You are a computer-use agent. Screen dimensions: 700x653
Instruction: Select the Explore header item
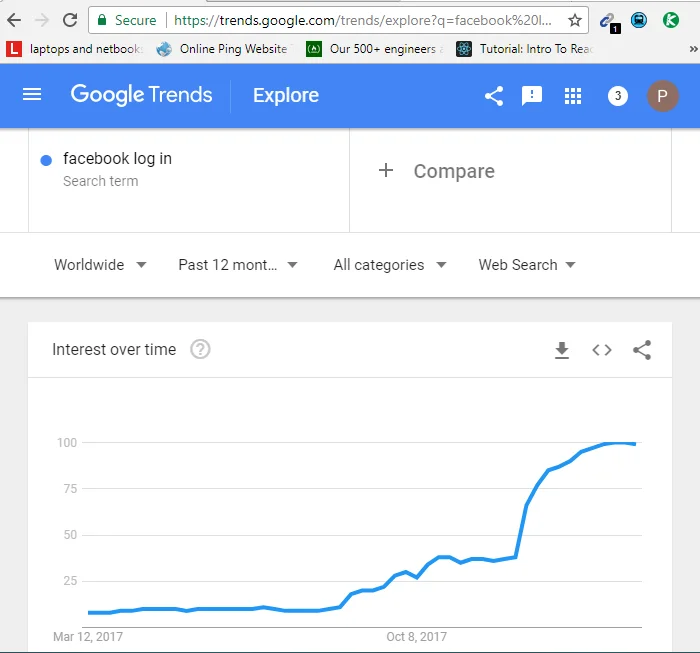tap(286, 95)
